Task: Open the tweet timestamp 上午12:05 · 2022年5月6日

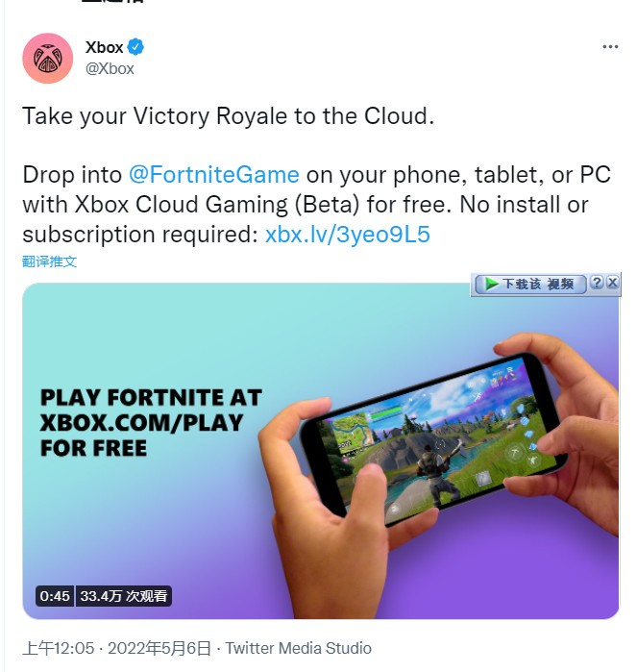Action: pos(116,648)
